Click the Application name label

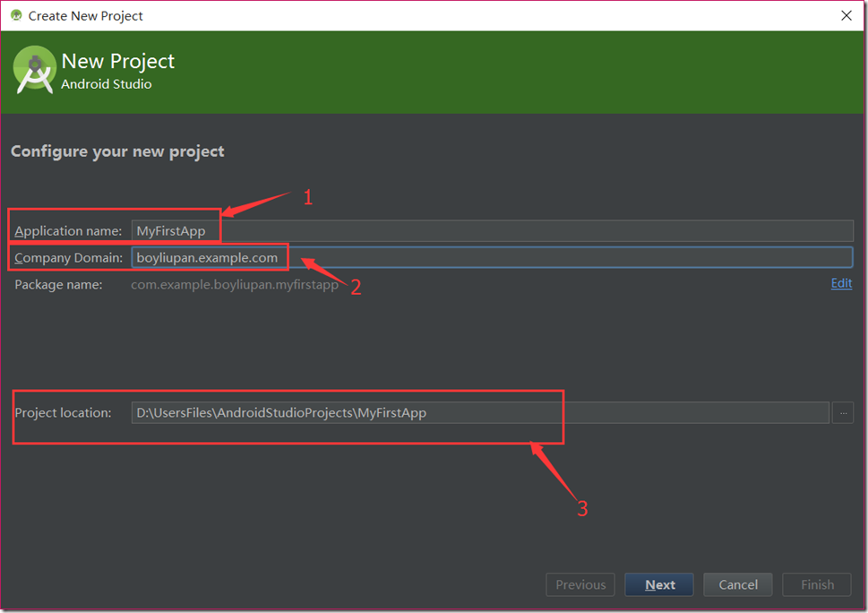pyautogui.click(x=68, y=230)
